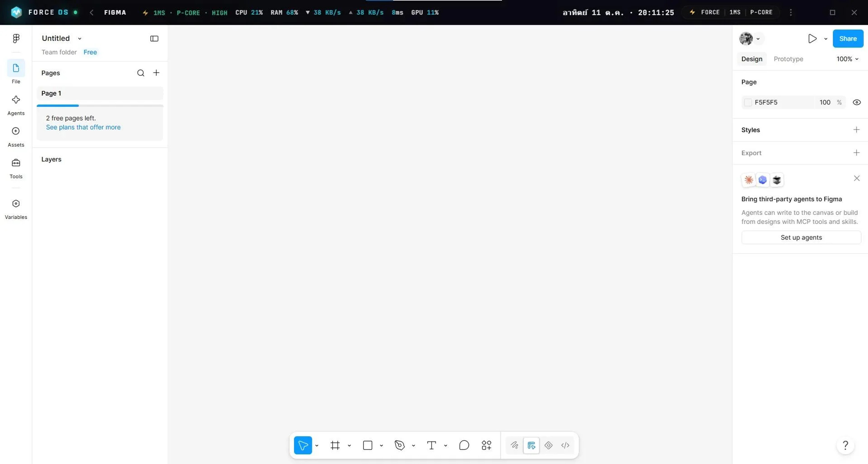Add a new page with plus icon
This screenshot has width=868, height=464.
pos(156,73)
